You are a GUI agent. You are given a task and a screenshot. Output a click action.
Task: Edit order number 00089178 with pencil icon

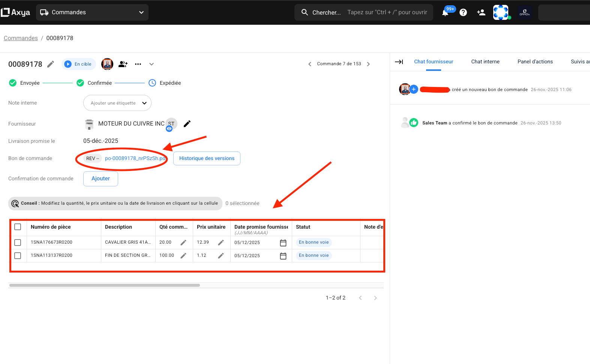coord(51,64)
